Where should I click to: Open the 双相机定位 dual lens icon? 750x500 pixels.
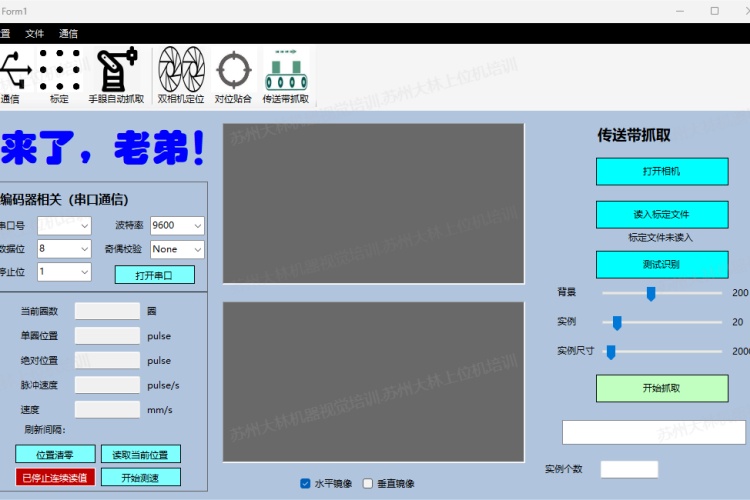(x=180, y=72)
